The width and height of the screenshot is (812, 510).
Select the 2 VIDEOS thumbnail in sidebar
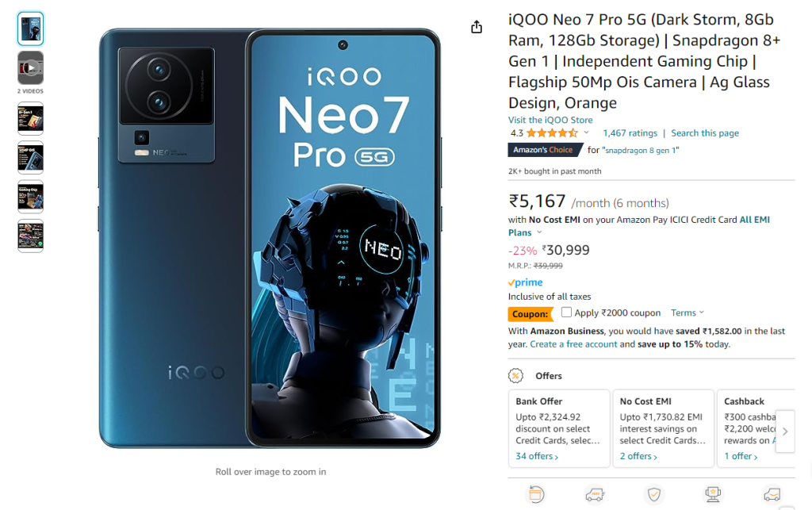point(30,69)
